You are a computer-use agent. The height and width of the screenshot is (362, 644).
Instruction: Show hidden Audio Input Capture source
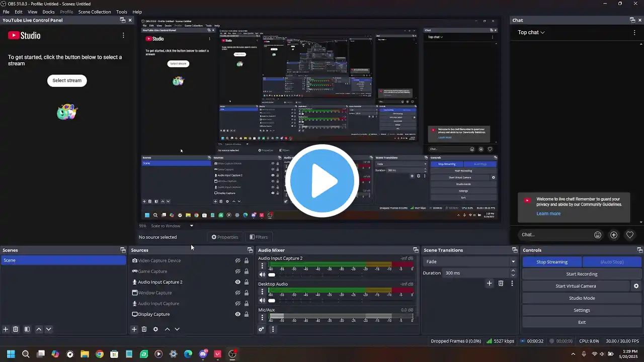[x=238, y=304]
